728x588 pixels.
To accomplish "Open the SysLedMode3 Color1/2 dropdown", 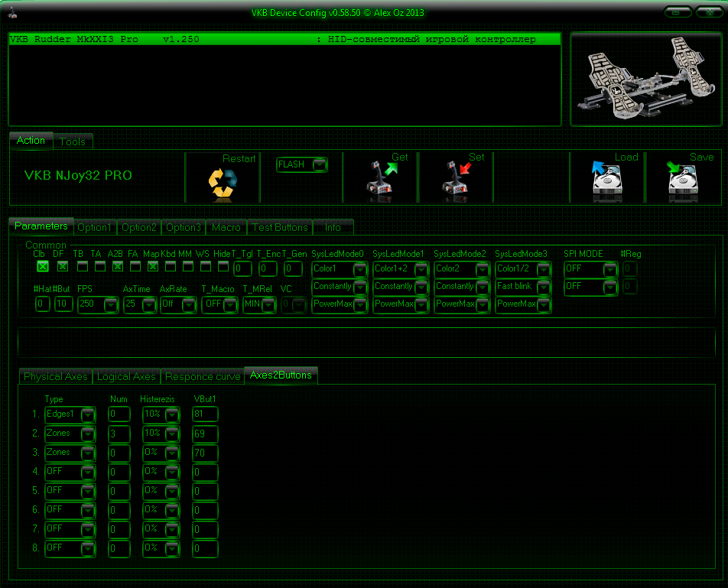I will pyautogui.click(x=523, y=269).
